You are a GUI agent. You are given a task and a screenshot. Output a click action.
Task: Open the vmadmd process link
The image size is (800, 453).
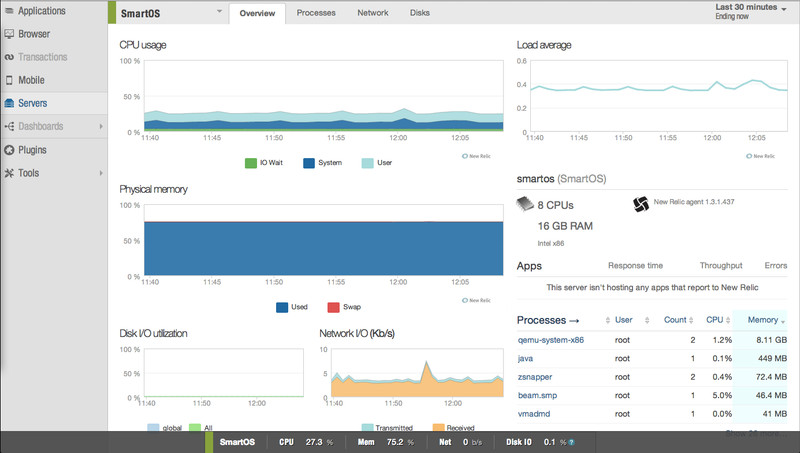[534, 414]
